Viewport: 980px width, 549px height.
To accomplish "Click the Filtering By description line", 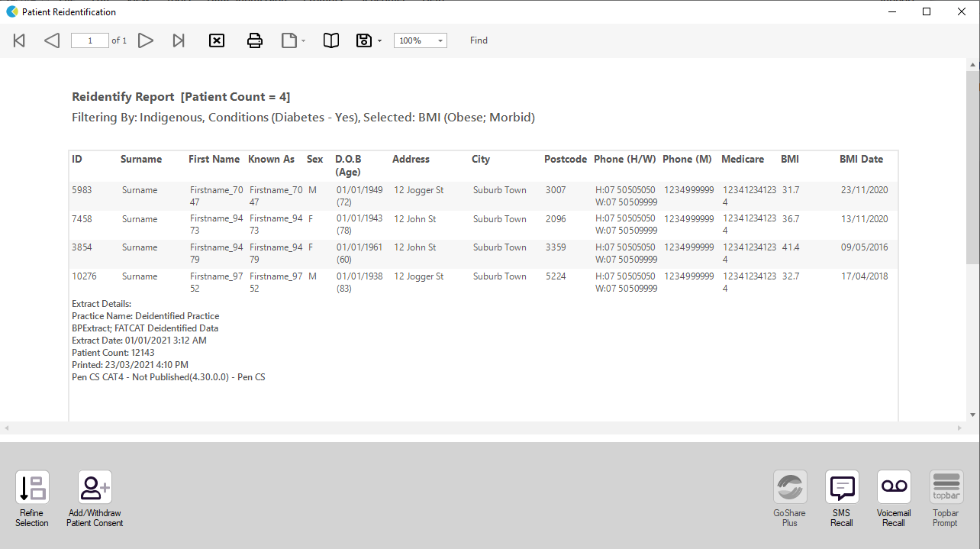I will click(303, 118).
